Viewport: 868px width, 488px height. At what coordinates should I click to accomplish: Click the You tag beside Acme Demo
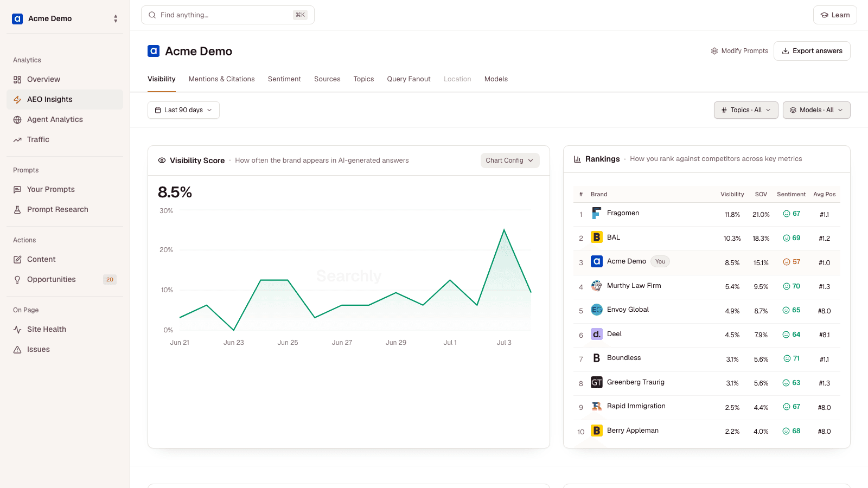[660, 261]
